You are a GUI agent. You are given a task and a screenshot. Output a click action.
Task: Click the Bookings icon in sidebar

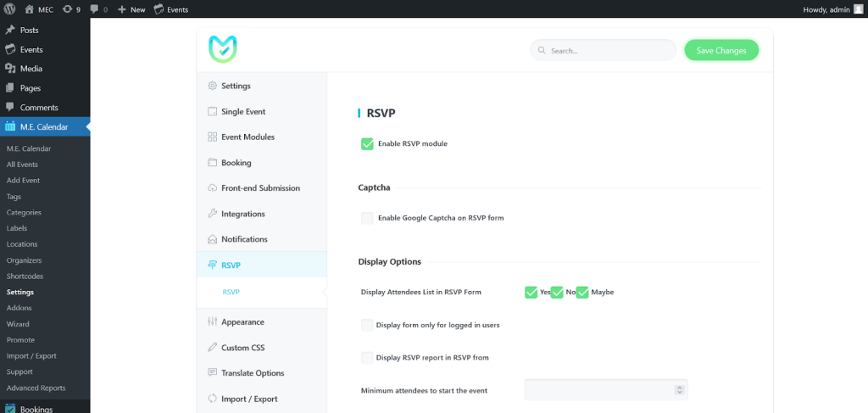[x=10, y=409]
